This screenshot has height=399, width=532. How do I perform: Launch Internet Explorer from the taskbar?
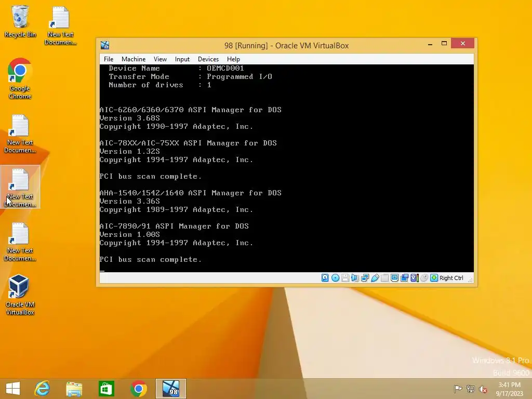pyautogui.click(x=42, y=389)
